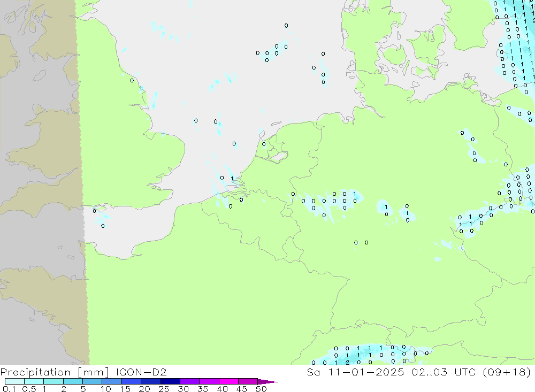Click the 40–45 mm magenta legend swatch
The width and height of the screenshot is (535, 392).
[228, 381]
